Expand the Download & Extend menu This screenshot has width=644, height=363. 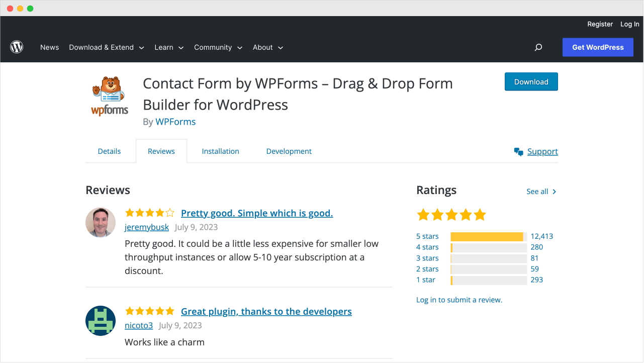107,47
